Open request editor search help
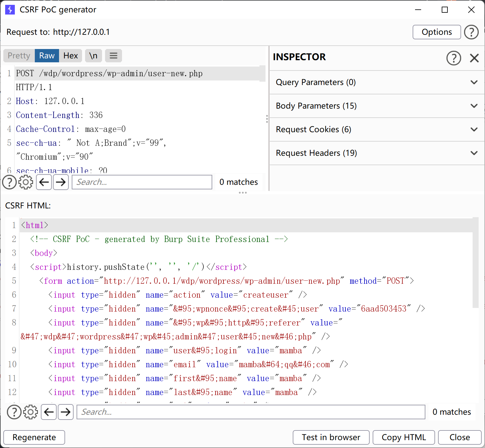The height and width of the screenshot is (448, 485). pos(9,182)
